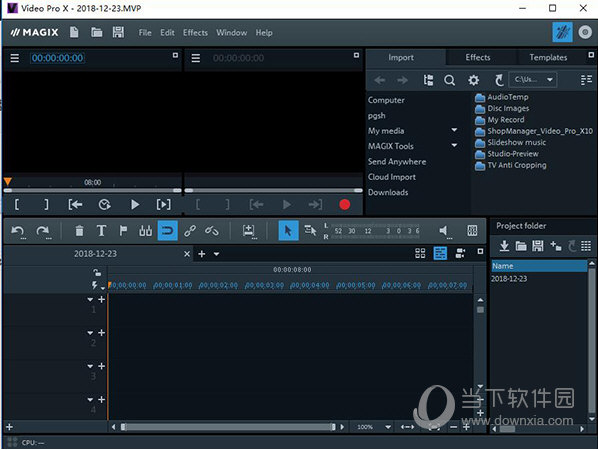Open the 100% zoom level dropdown
The height and width of the screenshot is (450, 598).
pyautogui.click(x=388, y=427)
